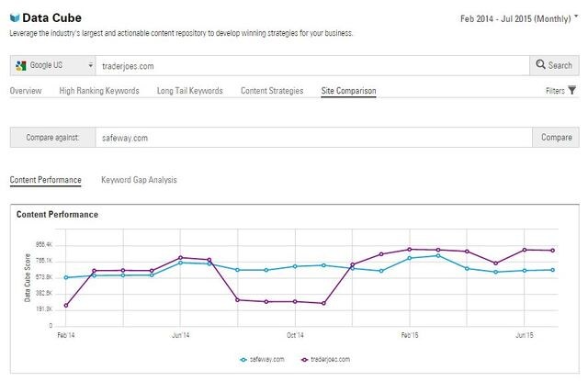Select the Long Tail Keywords tab
588x381 pixels.
[190, 91]
